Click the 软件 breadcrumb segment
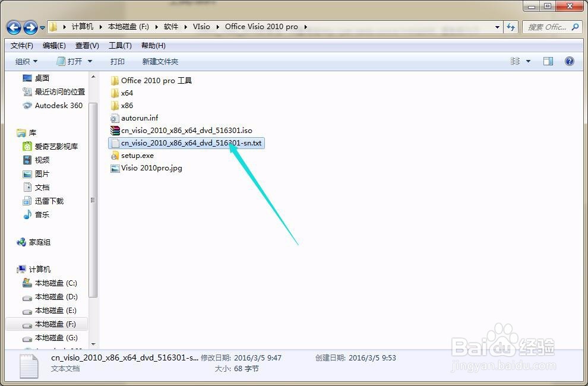Screen dimensions: 588x386 coord(171,27)
